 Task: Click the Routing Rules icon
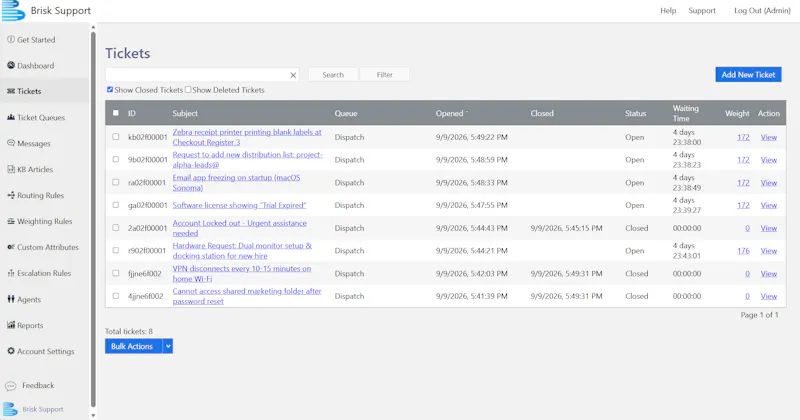pos(11,195)
